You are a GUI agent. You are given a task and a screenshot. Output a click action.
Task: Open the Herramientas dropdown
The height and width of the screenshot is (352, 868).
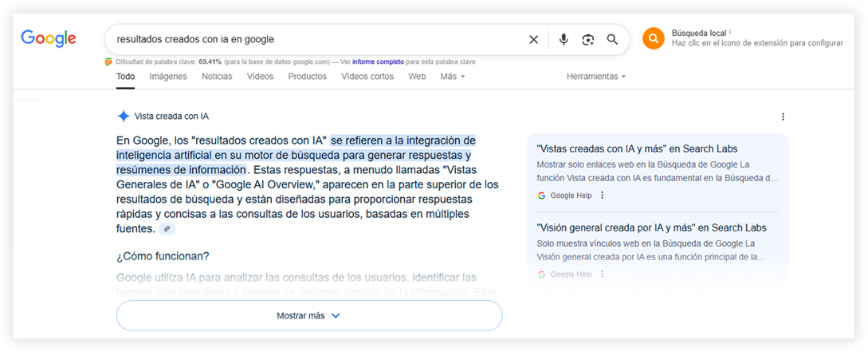tap(595, 77)
